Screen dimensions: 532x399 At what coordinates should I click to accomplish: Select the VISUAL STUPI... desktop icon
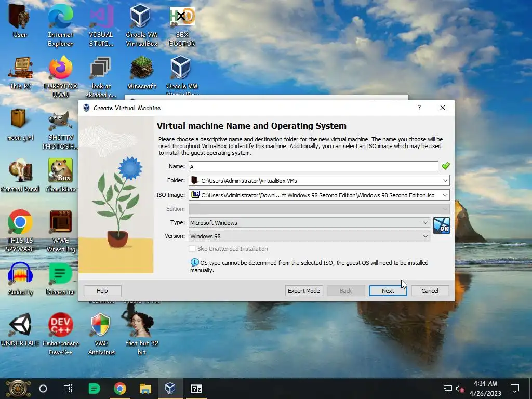101,24
